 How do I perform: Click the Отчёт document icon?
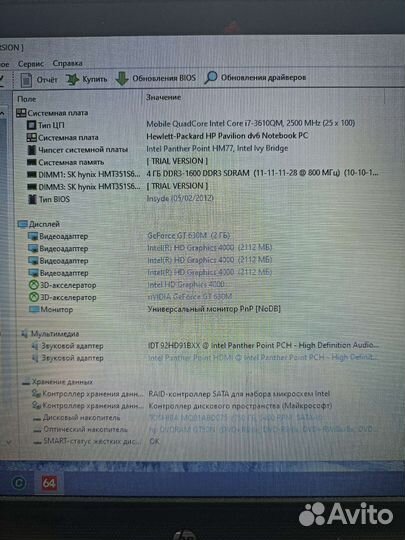click(26, 80)
